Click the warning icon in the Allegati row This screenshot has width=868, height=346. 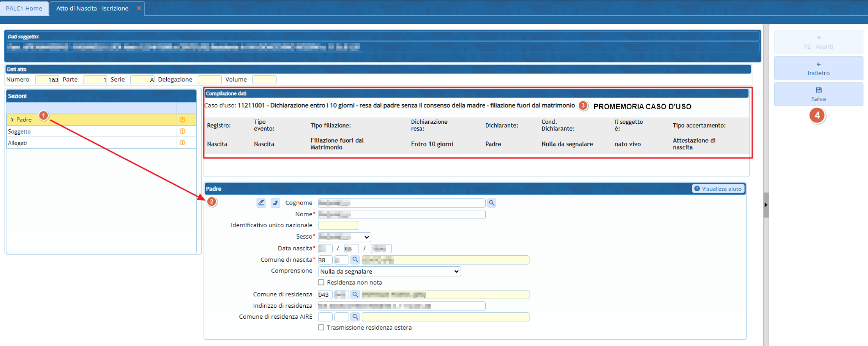click(x=183, y=143)
